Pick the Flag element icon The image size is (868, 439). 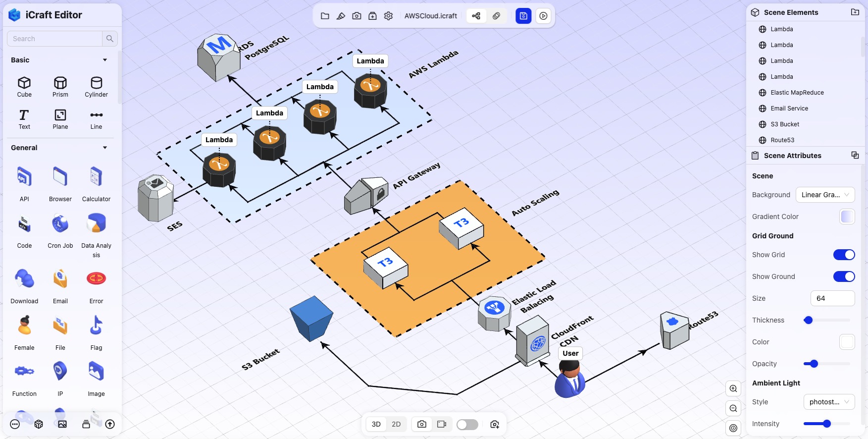click(97, 326)
